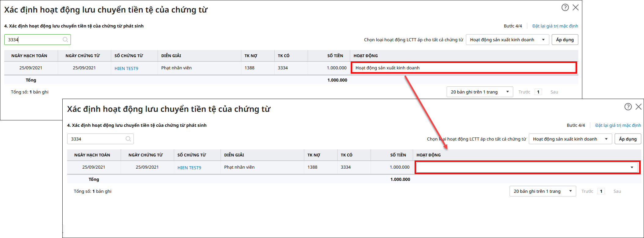Click the cell showing Hoạt động sản xuất kinh doanh
Image resolution: width=644 pixels, height=238 pixels.
463,68
